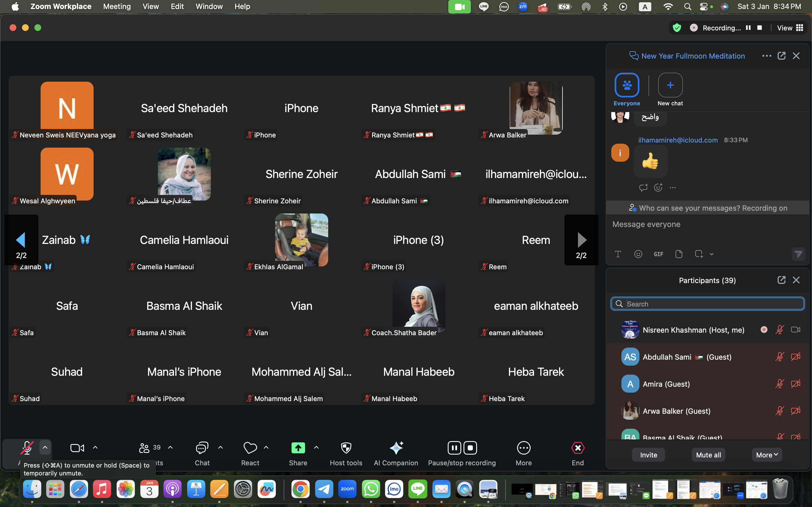Open emoji picker in chat composer
Image resolution: width=812 pixels, height=507 pixels.
coord(638,254)
